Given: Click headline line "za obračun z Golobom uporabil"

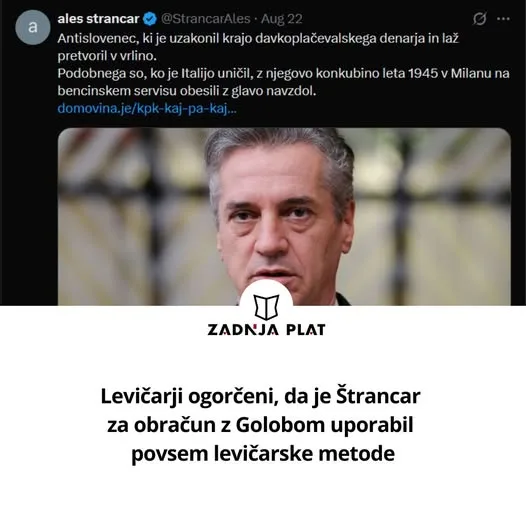Looking at the screenshot, I should click(260, 425).
